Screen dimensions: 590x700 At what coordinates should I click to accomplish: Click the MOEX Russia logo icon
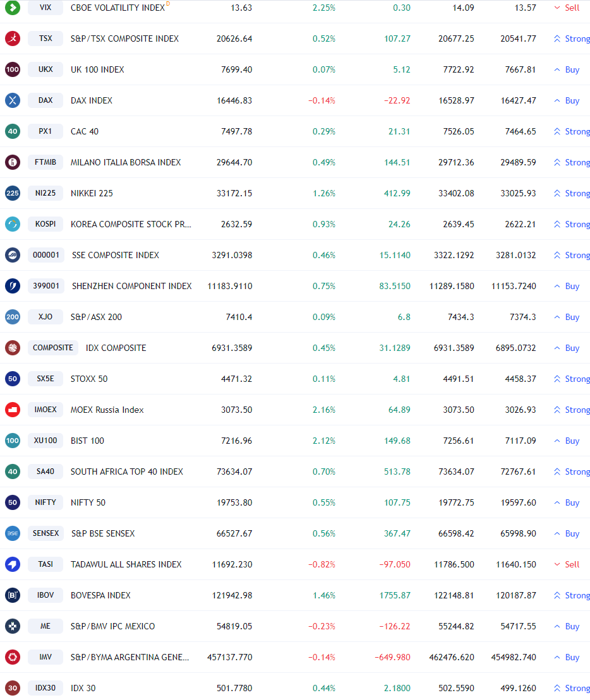click(13, 410)
